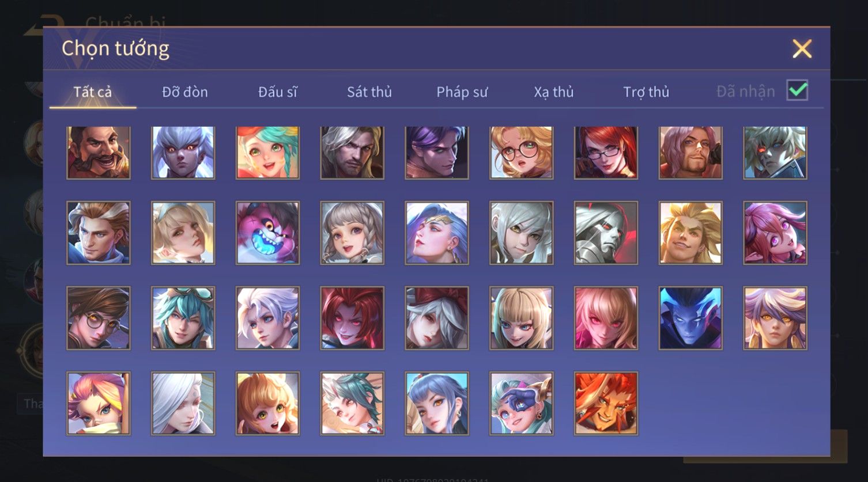Close the Chọn tướng dialog

pyautogui.click(x=802, y=49)
